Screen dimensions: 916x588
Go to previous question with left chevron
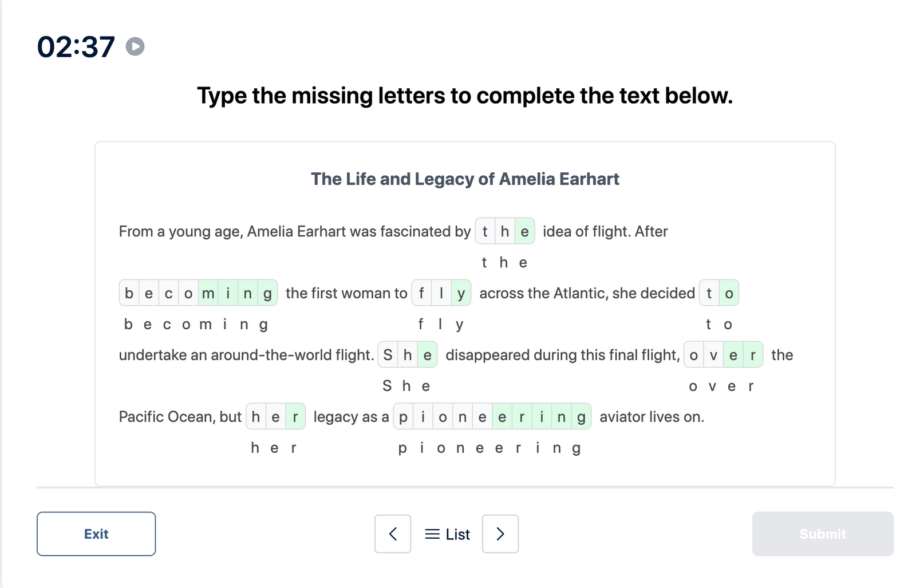(x=393, y=534)
